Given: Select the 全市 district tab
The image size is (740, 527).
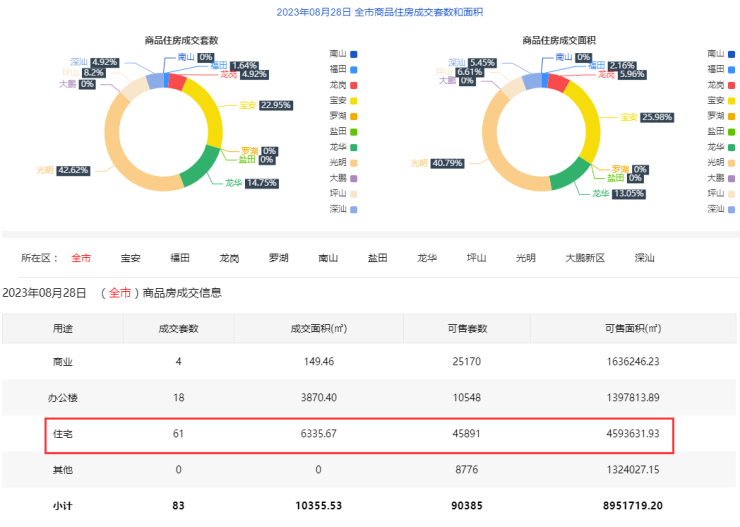Looking at the screenshot, I should click(x=81, y=258).
